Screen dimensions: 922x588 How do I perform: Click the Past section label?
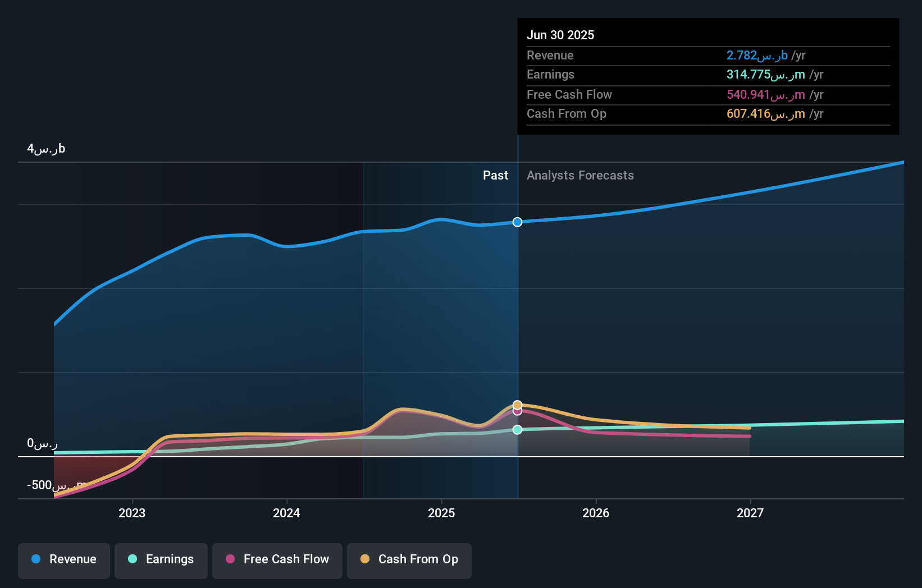495,175
